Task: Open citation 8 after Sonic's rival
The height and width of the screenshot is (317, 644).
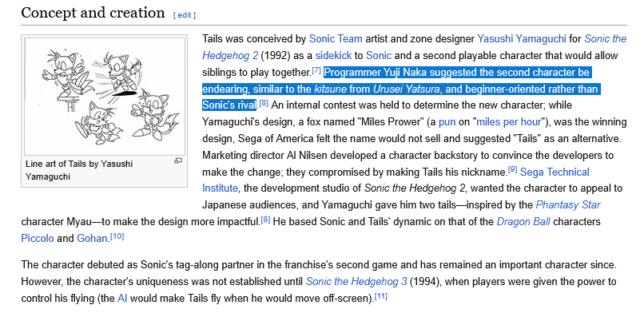Action: click(264, 103)
